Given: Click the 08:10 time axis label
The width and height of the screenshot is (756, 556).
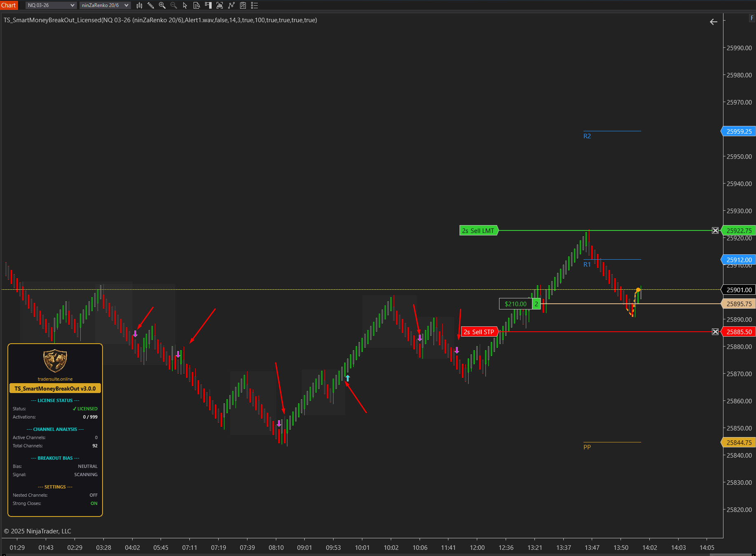Looking at the screenshot, I should click(x=276, y=548).
